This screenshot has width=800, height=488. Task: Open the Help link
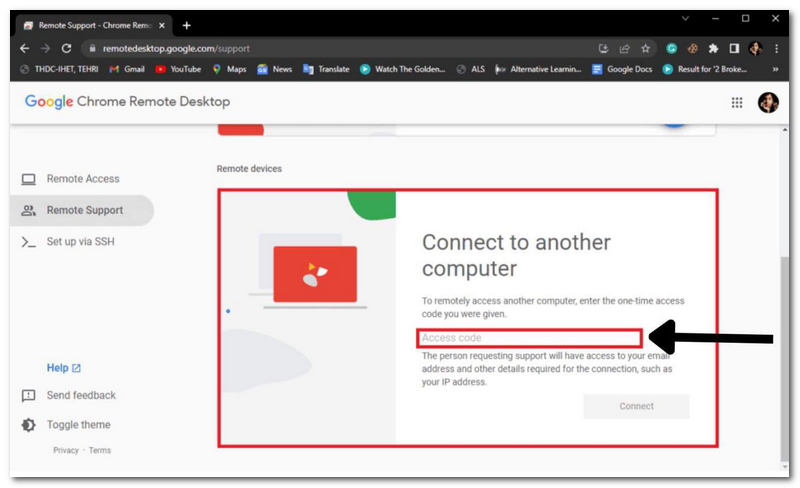(x=63, y=368)
